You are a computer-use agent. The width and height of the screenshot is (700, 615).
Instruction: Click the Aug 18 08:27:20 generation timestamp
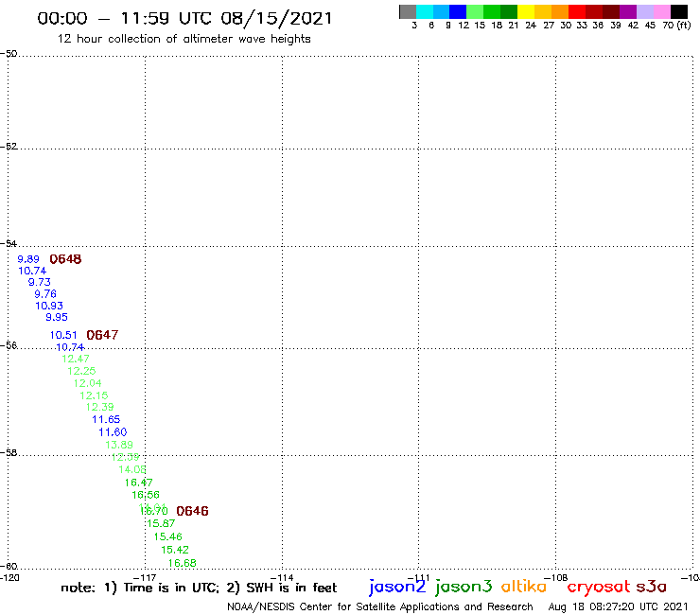point(618,606)
